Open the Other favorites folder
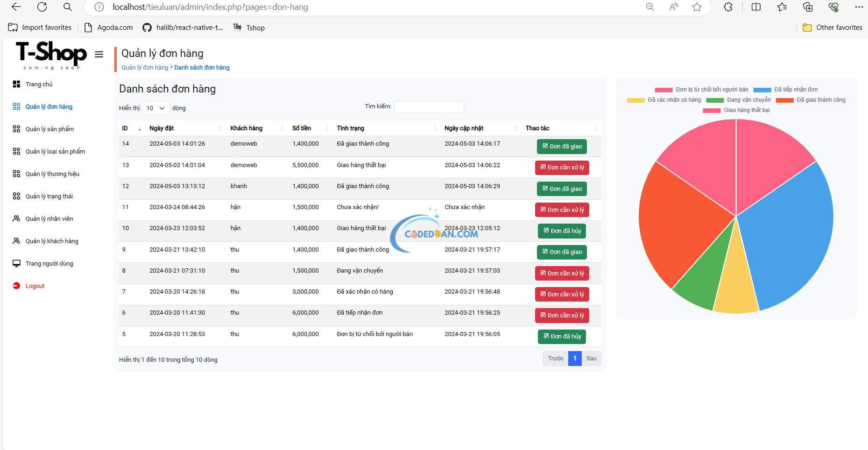The image size is (868, 450). click(x=833, y=28)
